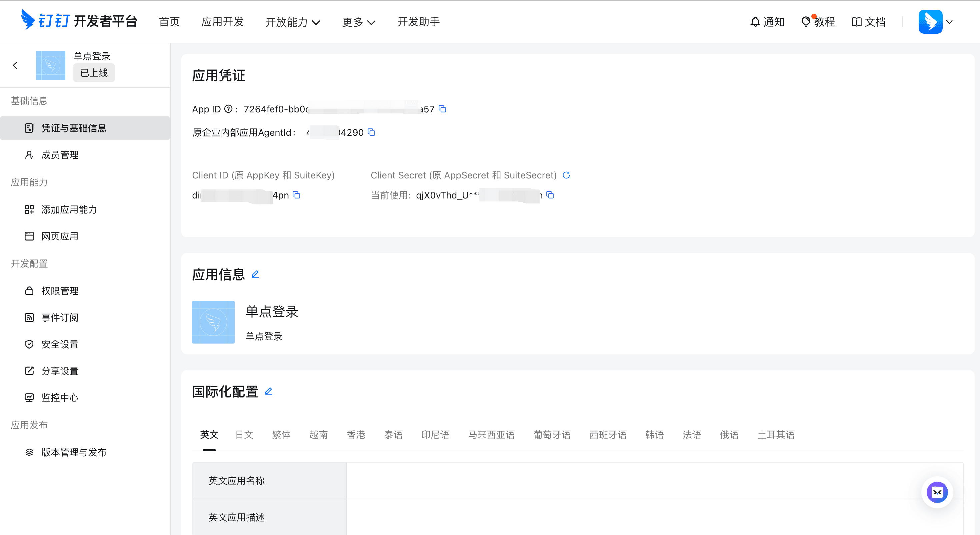The width and height of the screenshot is (980, 535).
Task: Copy the Client Secret value
Action: click(x=550, y=195)
